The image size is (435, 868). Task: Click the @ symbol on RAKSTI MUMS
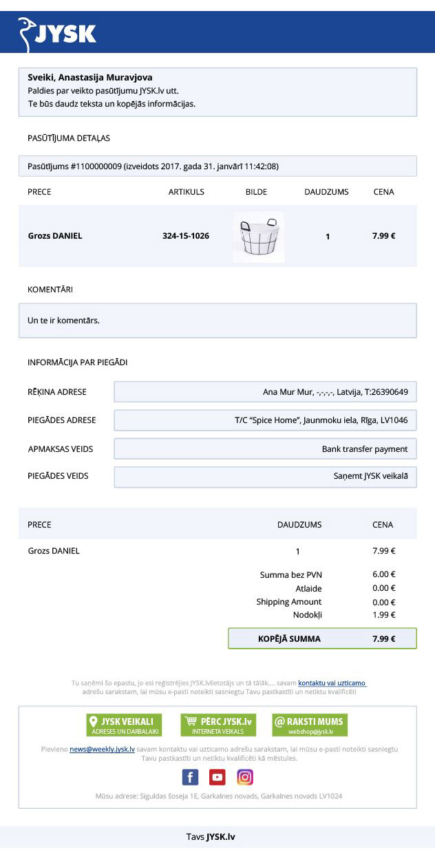[279, 721]
